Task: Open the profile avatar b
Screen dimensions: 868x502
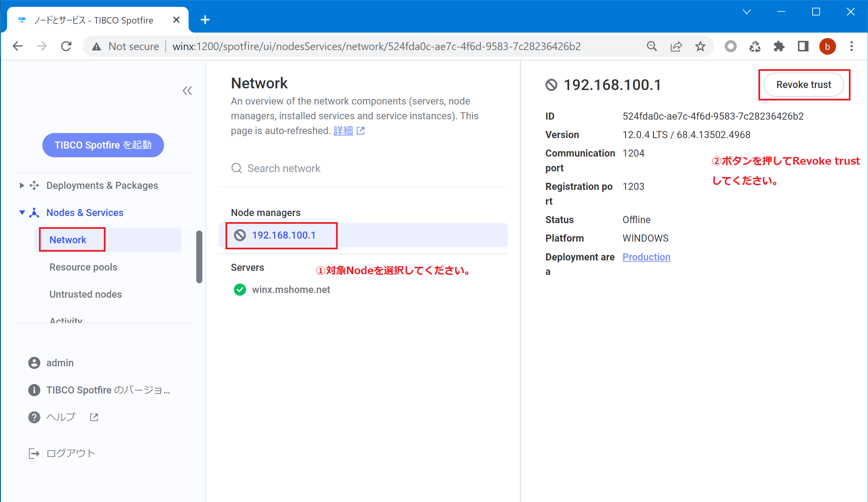Action: pyautogui.click(x=827, y=46)
